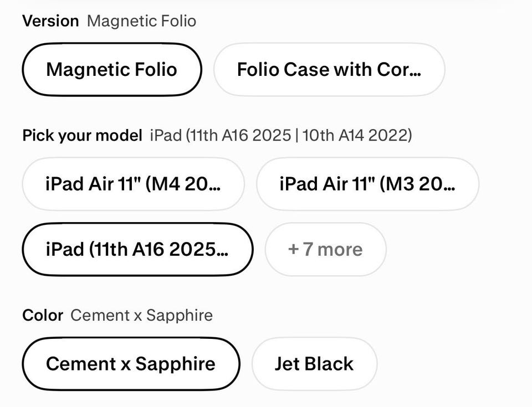The image size is (532, 407).
Task: Choose the Cement x Sapphire color pill
Action: pos(131,364)
